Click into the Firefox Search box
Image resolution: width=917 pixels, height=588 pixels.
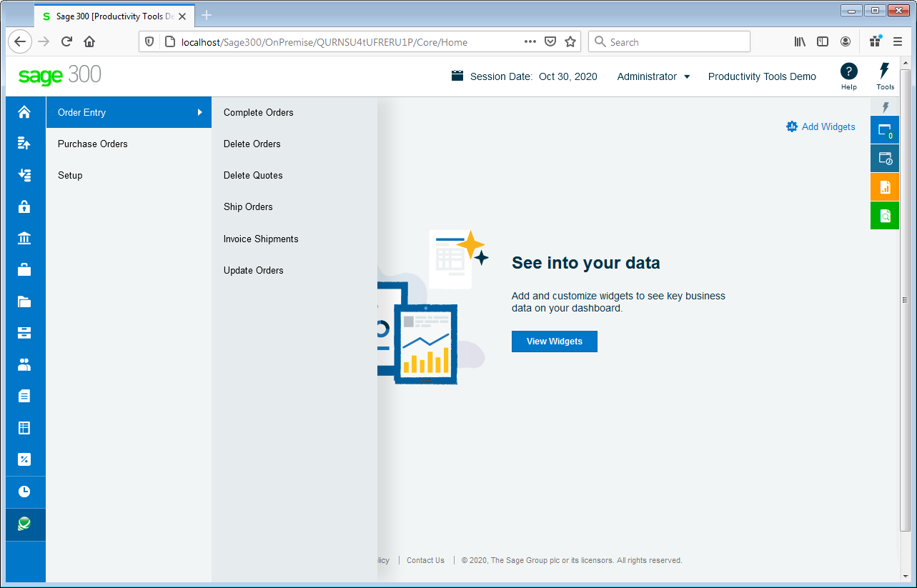(669, 41)
